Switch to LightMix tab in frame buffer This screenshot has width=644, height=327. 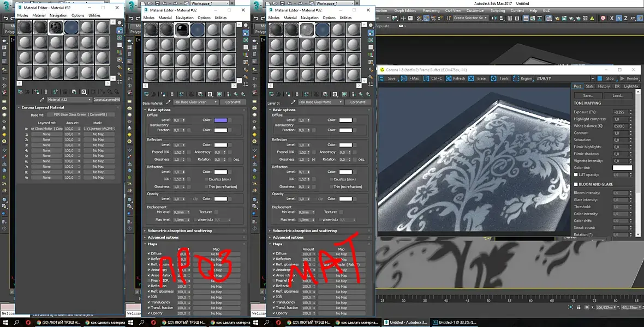[631, 86]
